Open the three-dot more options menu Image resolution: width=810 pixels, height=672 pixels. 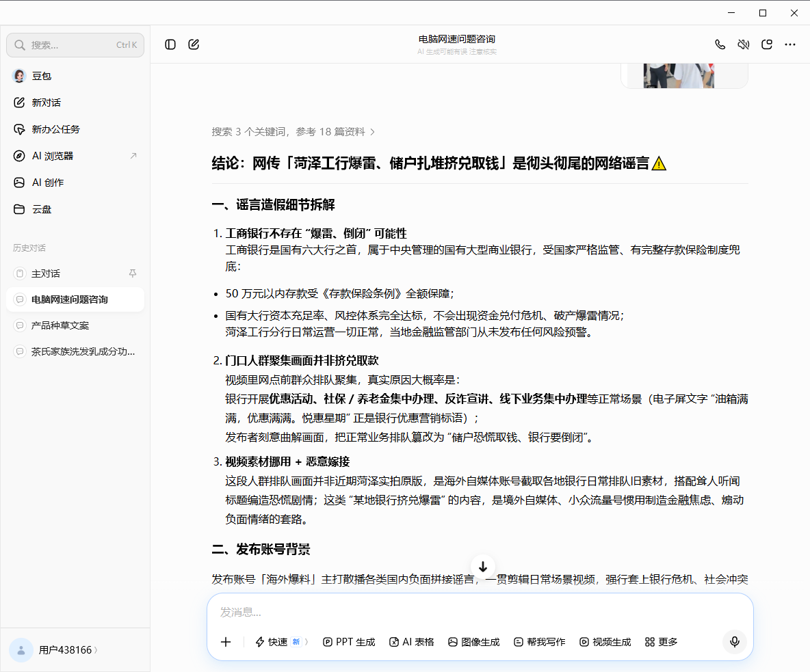(790, 44)
